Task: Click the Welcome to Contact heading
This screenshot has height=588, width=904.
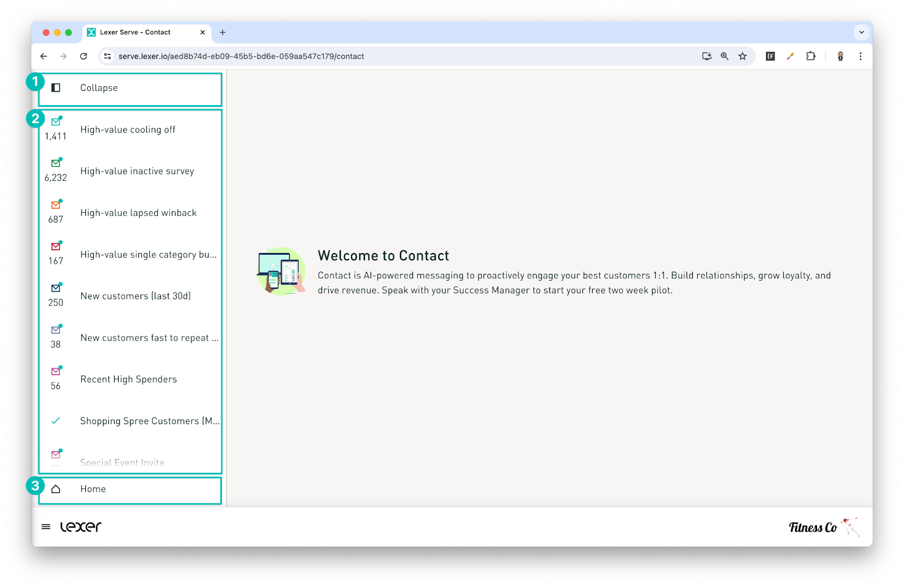Action: pyautogui.click(x=384, y=256)
